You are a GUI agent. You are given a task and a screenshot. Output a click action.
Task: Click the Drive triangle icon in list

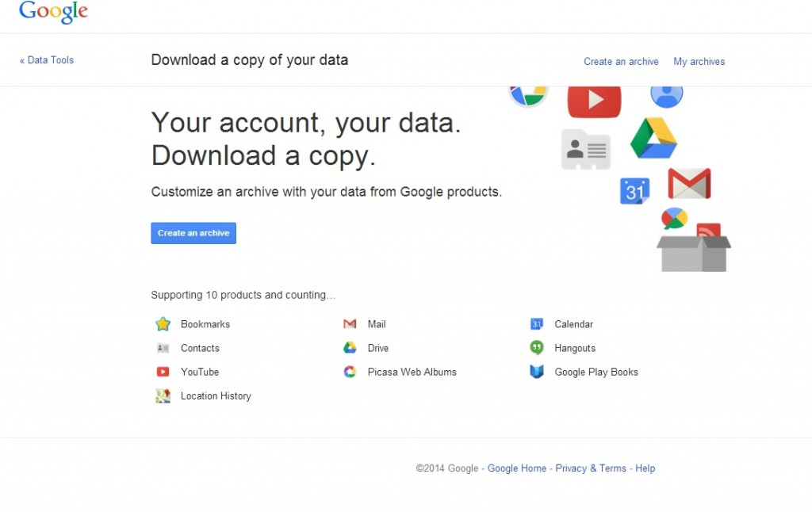pos(350,348)
